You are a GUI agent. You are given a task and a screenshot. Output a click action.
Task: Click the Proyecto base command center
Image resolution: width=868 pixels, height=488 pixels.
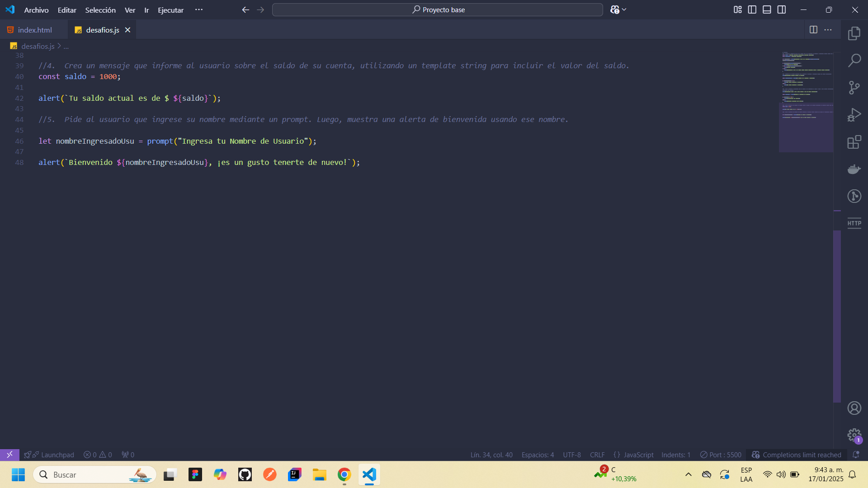[438, 9]
